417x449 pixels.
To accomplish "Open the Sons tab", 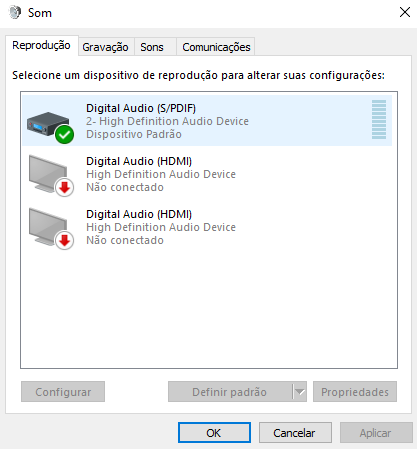I will click(x=152, y=47).
